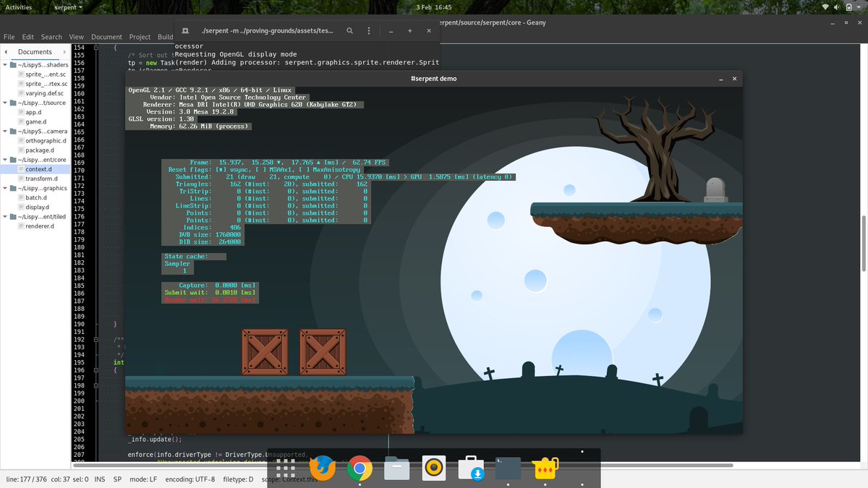868x488 pixels.
Task: Launch Firefox from the dock
Action: (x=323, y=468)
